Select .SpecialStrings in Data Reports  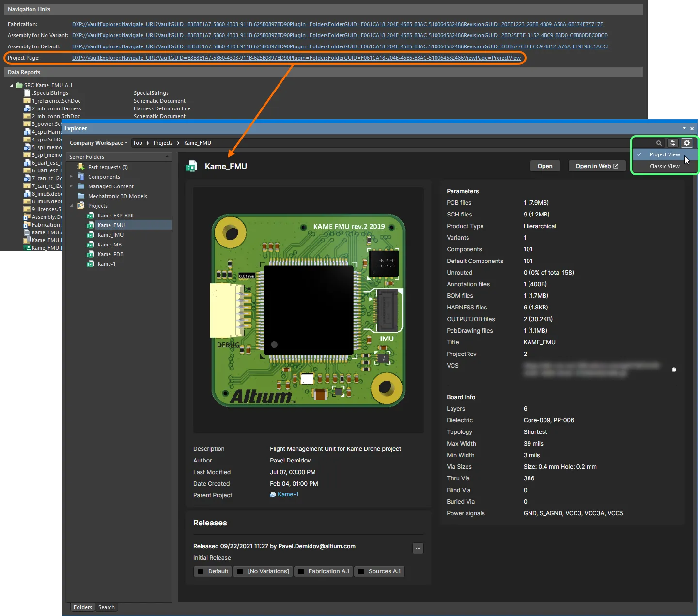pyautogui.click(x=50, y=93)
